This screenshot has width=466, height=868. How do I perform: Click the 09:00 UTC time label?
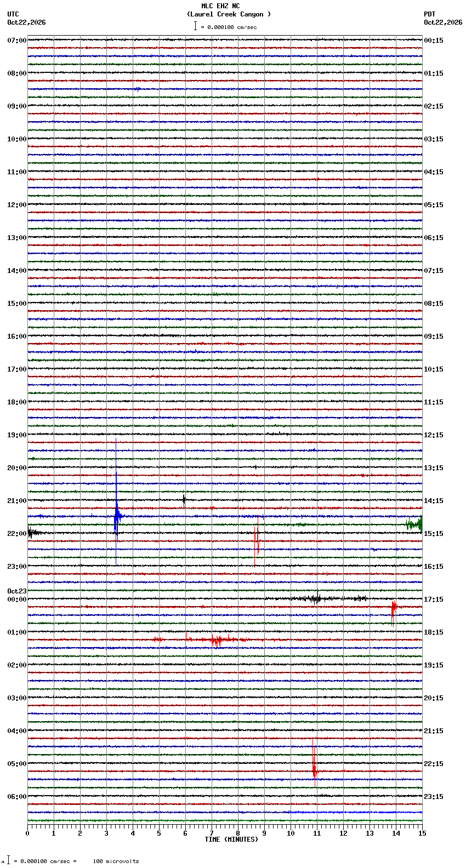point(17,106)
